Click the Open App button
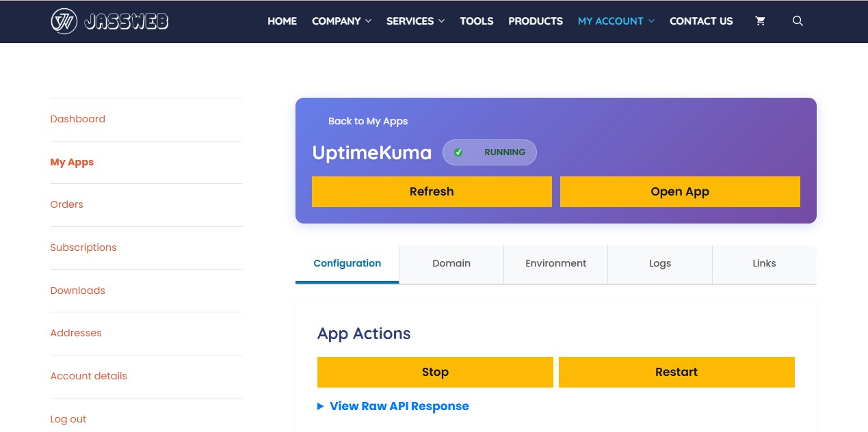This screenshot has width=868, height=432. 680,191
